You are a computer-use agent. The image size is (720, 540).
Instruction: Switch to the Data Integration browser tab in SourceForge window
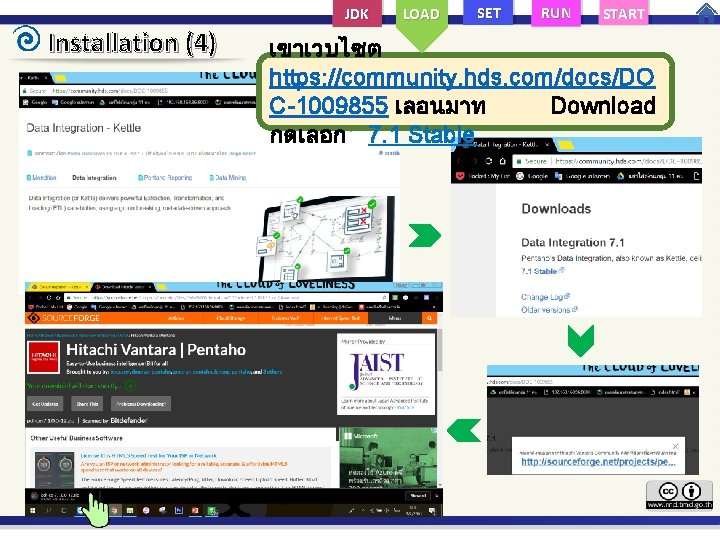57,287
